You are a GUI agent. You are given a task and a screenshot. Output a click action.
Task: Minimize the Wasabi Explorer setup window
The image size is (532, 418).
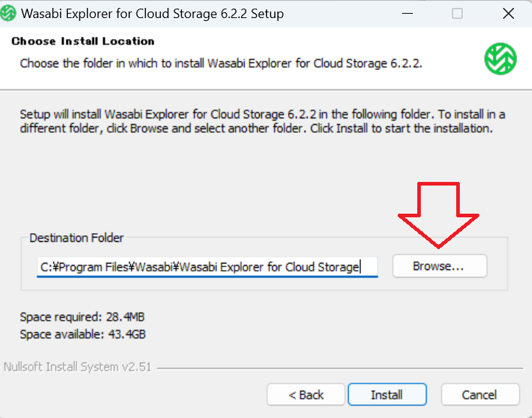[x=407, y=14]
